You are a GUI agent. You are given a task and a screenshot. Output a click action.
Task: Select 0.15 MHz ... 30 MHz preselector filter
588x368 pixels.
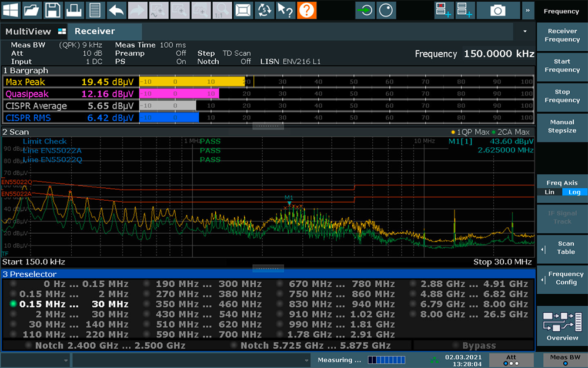(73, 304)
